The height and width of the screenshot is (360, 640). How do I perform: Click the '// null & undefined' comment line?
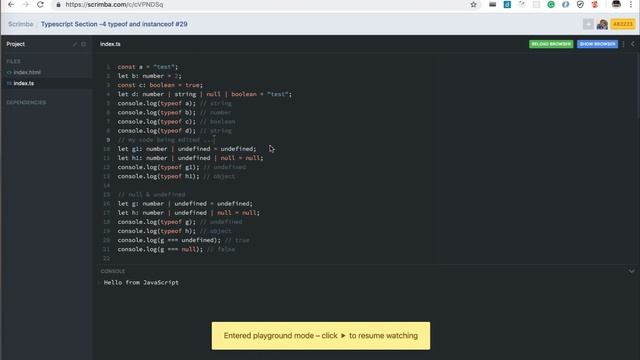pyautogui.click(x=151, y=195)
